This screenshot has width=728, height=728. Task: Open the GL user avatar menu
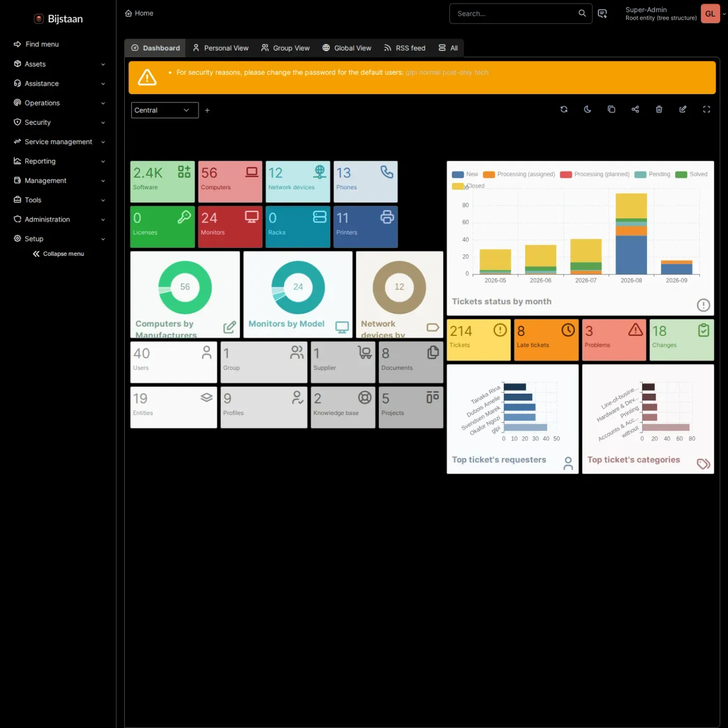click(x=710, y=14)
